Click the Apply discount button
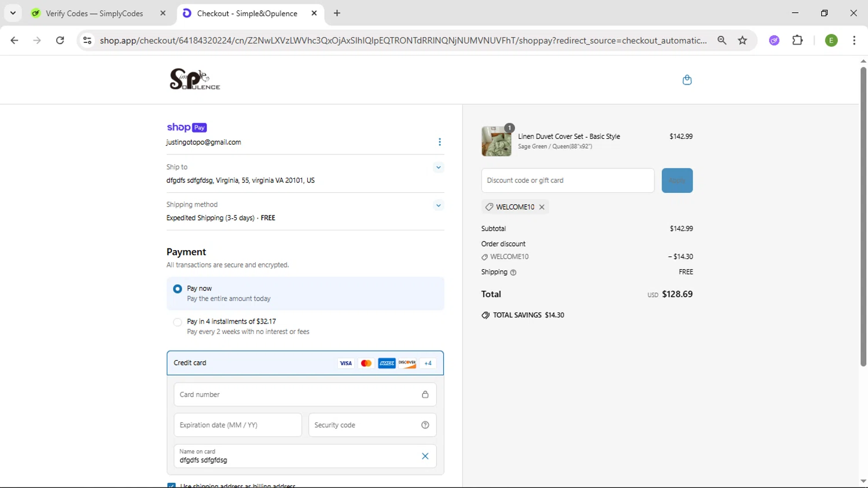 [x=677, y=181]
